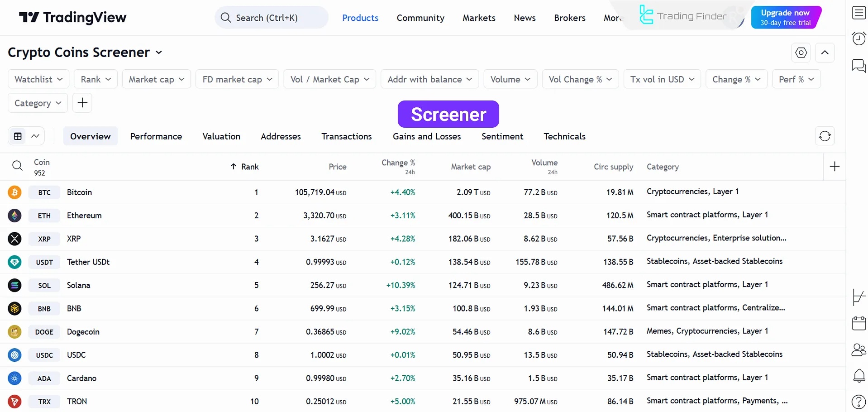Open the News menu

tap(525, 18)
